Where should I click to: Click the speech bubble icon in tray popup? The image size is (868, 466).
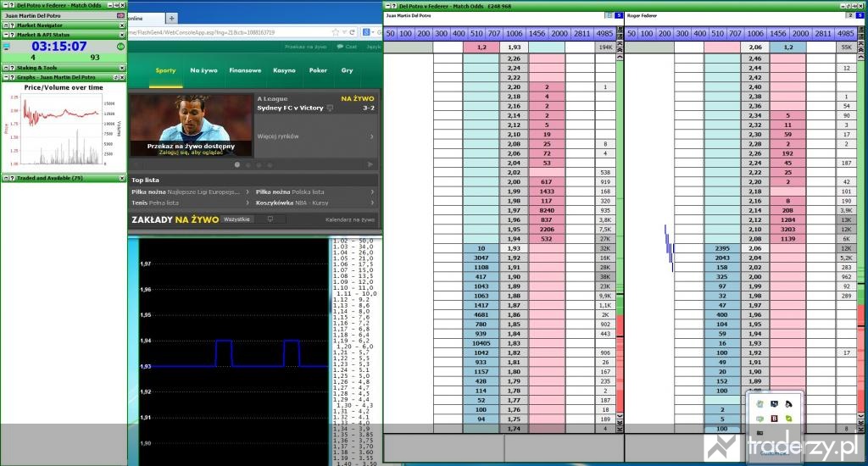[x=759, y=419]
